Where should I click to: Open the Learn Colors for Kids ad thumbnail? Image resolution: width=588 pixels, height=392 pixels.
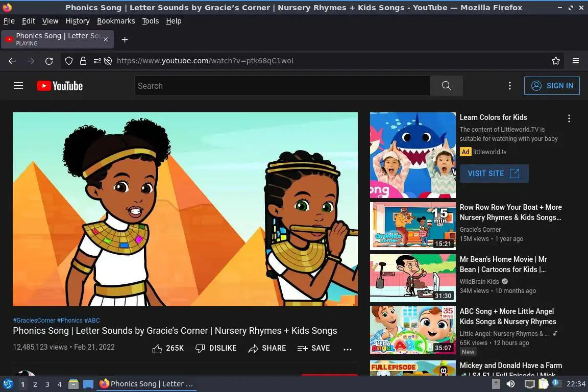click(x=412, y=155)
